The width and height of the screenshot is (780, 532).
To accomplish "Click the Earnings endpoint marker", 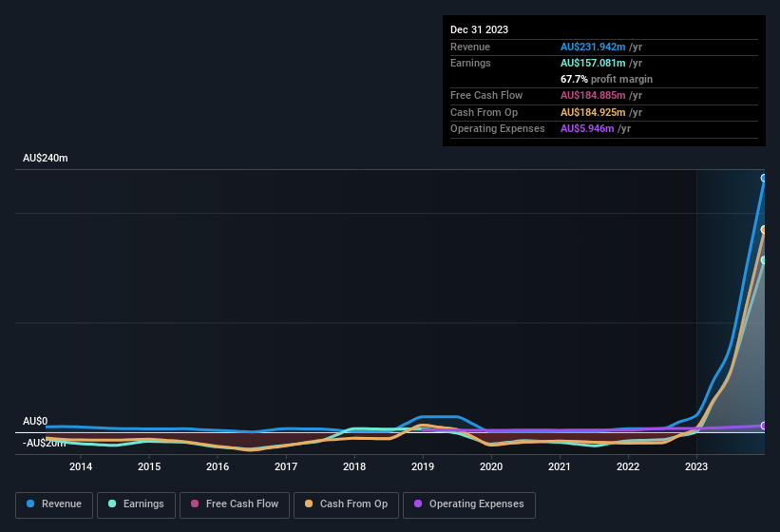I will click(764, 260).
